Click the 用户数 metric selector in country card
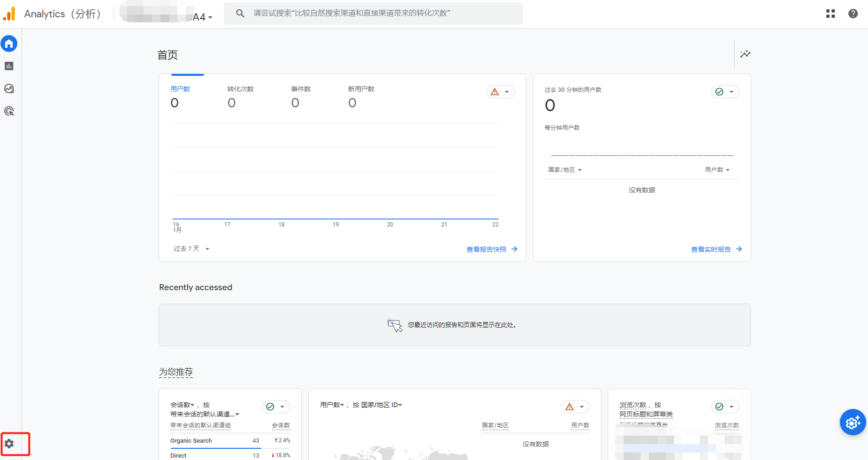 tap(332, 405)
